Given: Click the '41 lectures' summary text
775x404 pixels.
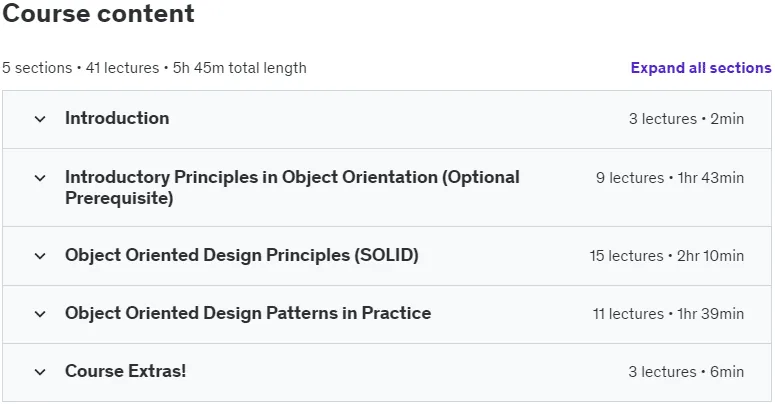Looking at the screenshot, I should tap(123, 68).
